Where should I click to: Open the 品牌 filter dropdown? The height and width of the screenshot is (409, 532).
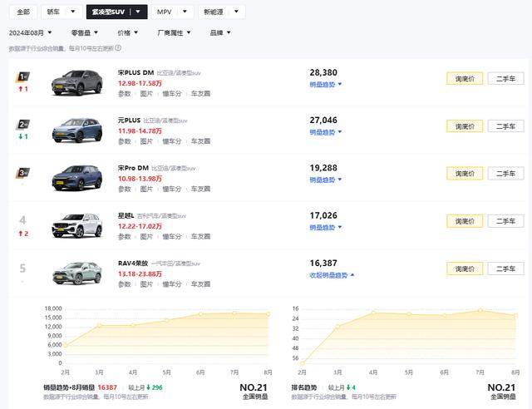(x=219, y=33)
